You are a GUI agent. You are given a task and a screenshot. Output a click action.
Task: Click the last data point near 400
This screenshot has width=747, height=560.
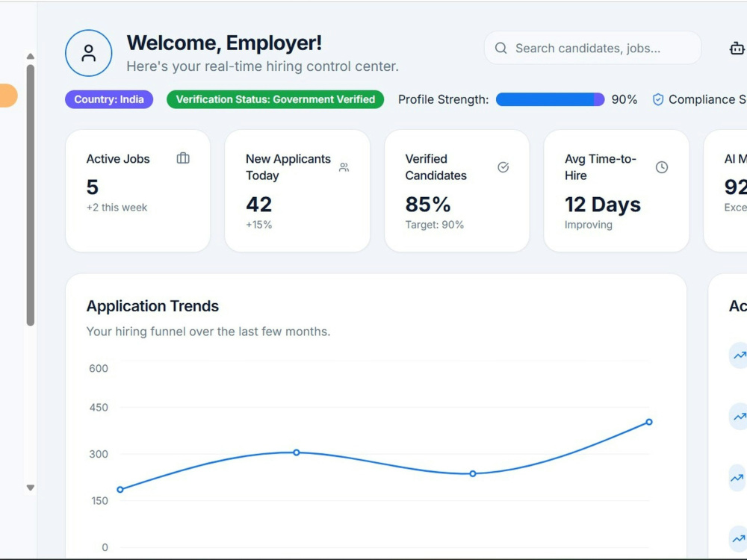(649, 422)
